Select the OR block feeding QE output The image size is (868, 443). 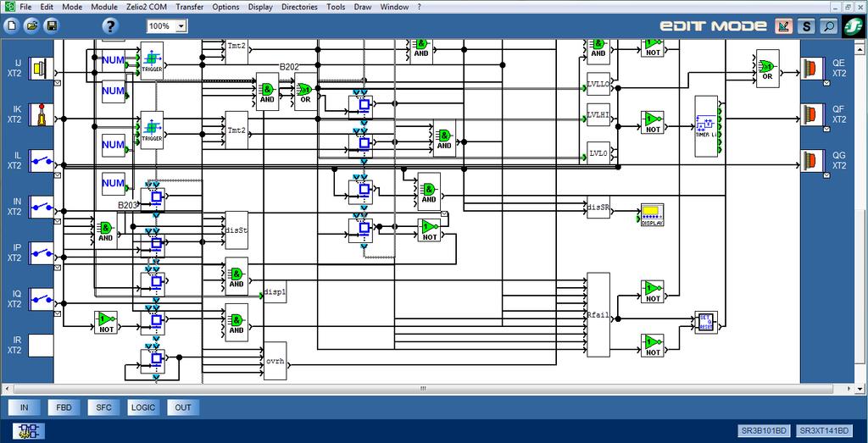click(x=767, y=69)
